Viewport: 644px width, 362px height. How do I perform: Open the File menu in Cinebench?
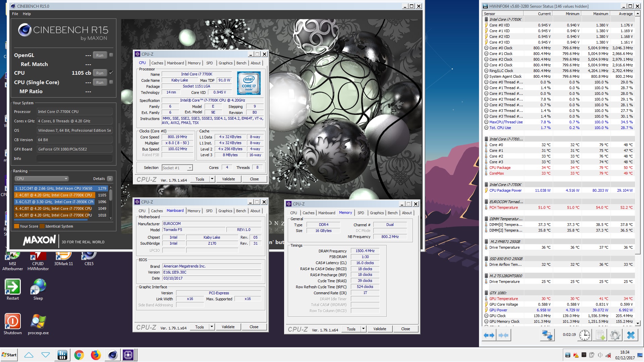(x=15, y=14)
